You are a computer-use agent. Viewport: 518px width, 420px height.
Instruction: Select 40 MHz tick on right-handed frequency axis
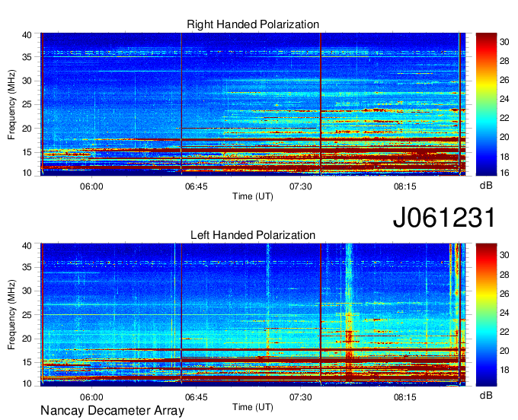coord(27,35)
